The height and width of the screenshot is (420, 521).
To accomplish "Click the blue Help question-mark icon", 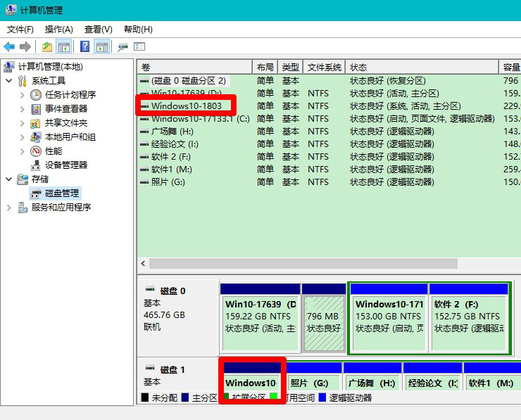I will click(x=84, y=46).
